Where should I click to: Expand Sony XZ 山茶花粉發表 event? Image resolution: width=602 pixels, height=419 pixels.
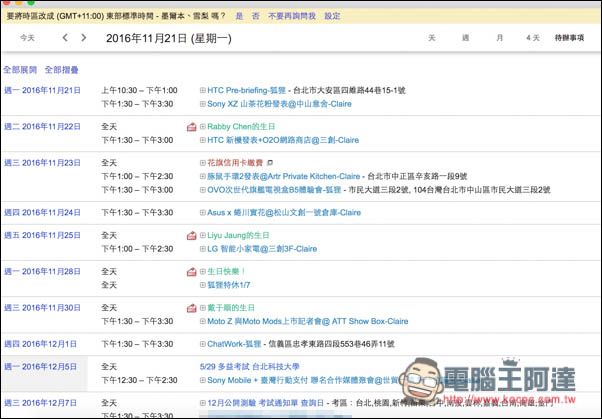pos(203,104)
